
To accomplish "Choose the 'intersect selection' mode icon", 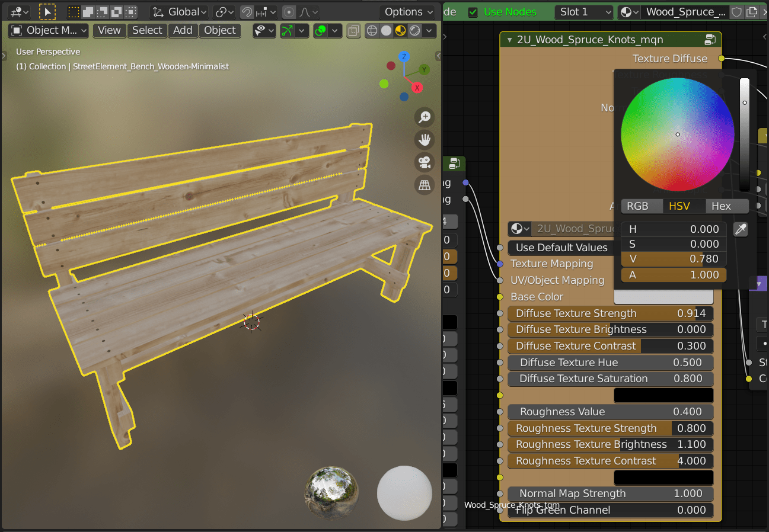I will pos(130,12).
